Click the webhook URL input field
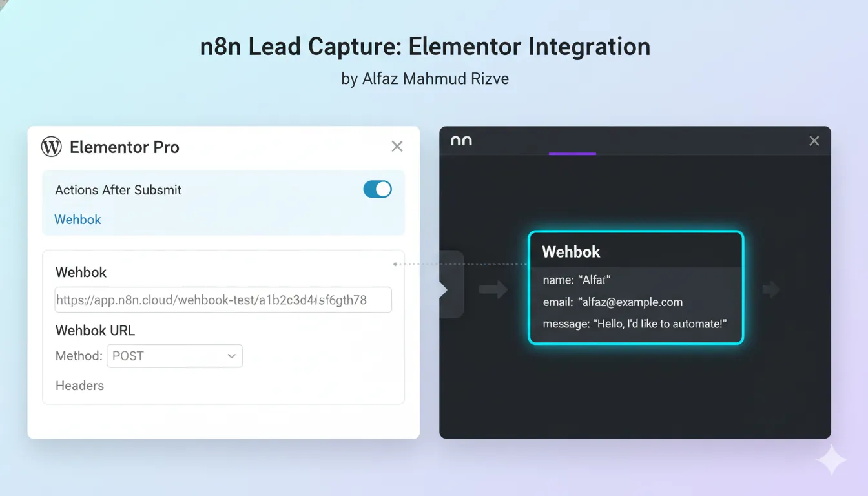Viewport: 868px width, 496px height. [x=223, y=299]
